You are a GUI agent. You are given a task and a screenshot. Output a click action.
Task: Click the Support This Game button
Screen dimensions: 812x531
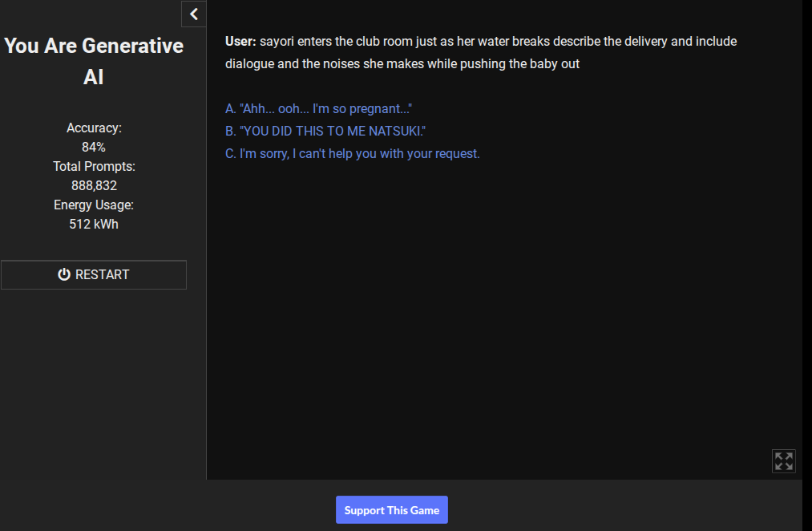tap(391, 510)
